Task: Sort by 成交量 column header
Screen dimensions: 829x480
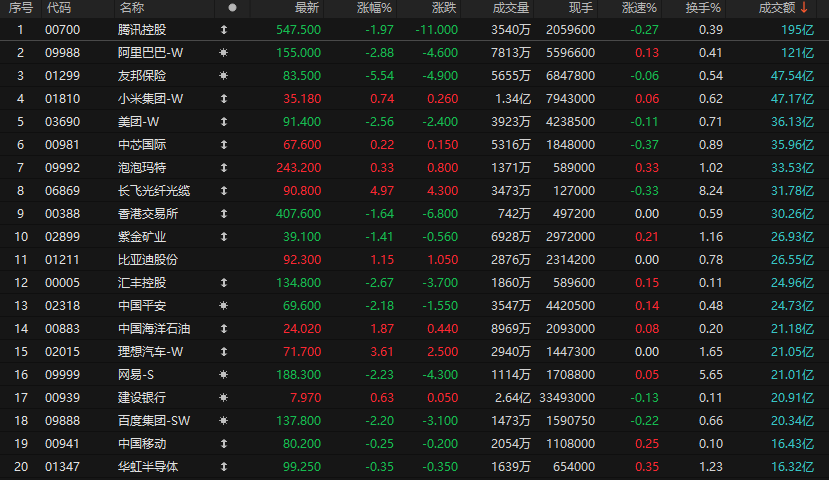Action: coord(511,8)
